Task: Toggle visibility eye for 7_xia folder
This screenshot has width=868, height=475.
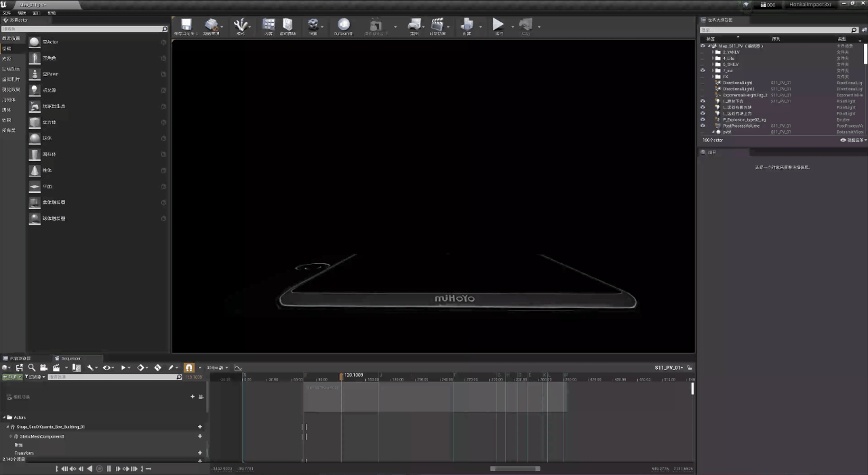Action: point(703,71)
